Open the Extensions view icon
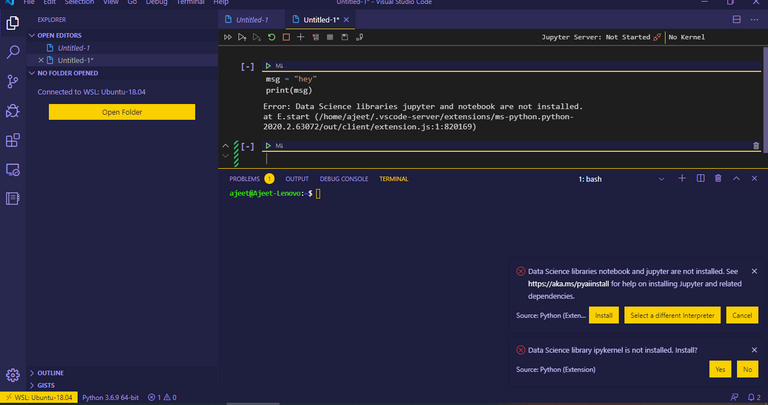This screenshot has width=768, height=405. tap(13, 141)
